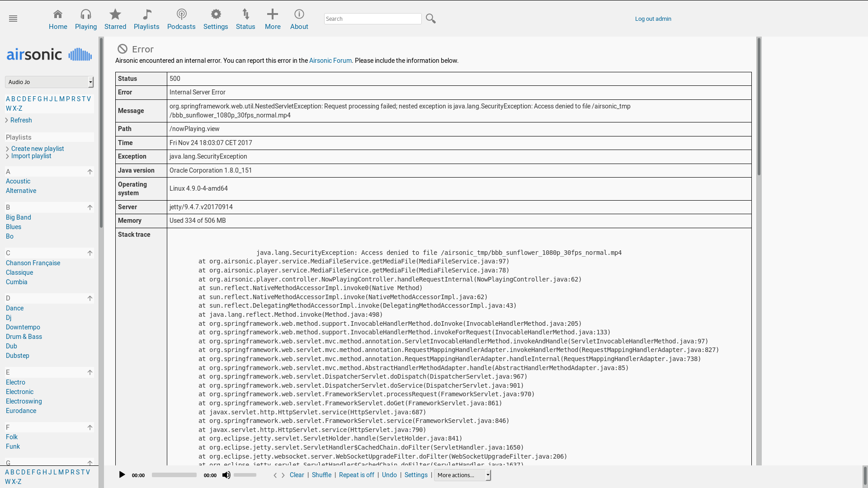Mute audio via the speaker icon
This screenshot has width=868, height=488.
point(226,475)
